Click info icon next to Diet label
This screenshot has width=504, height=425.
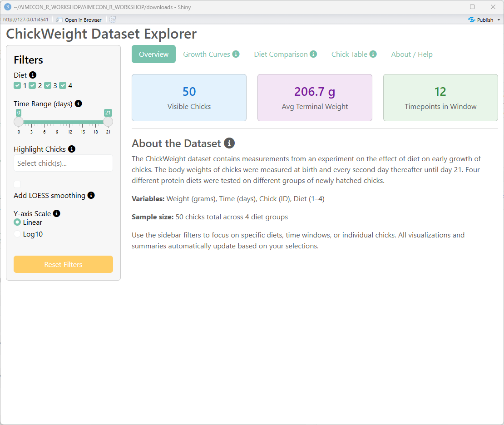[x=33, y=75]
